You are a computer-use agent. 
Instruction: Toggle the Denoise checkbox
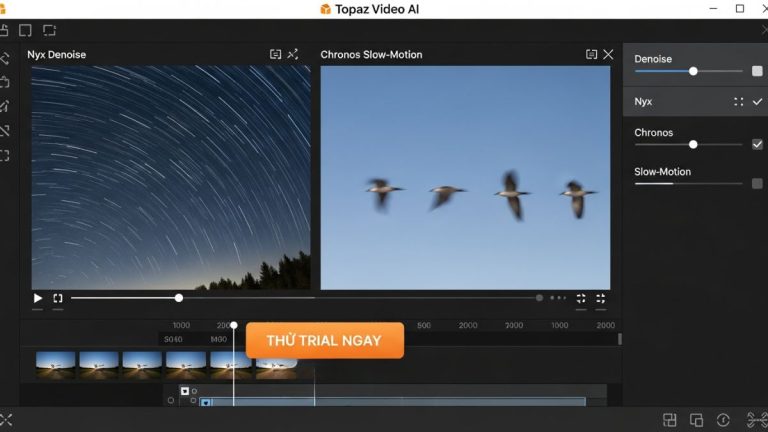coord(757,71)
